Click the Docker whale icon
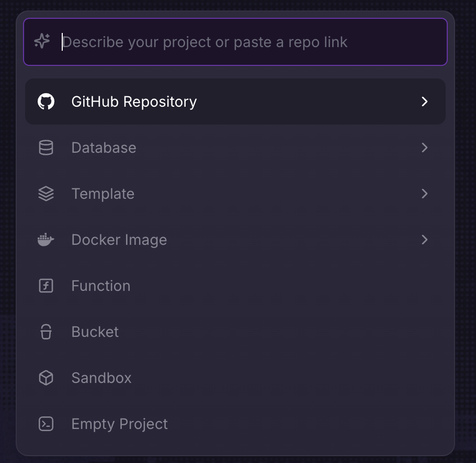Image resolution: width=476 pixels, height=463 pixels. pyautogui.click(x=46, y=240)
